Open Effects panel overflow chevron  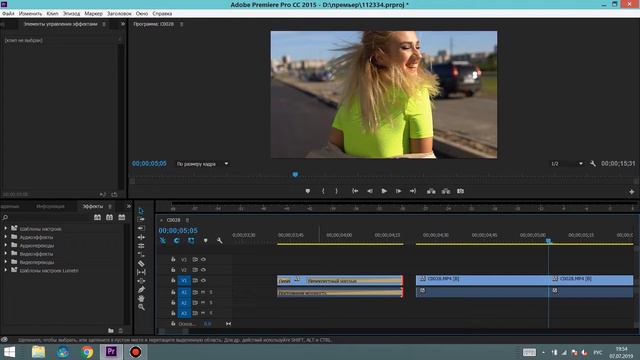pyautogui.click(x=129, y=206)
